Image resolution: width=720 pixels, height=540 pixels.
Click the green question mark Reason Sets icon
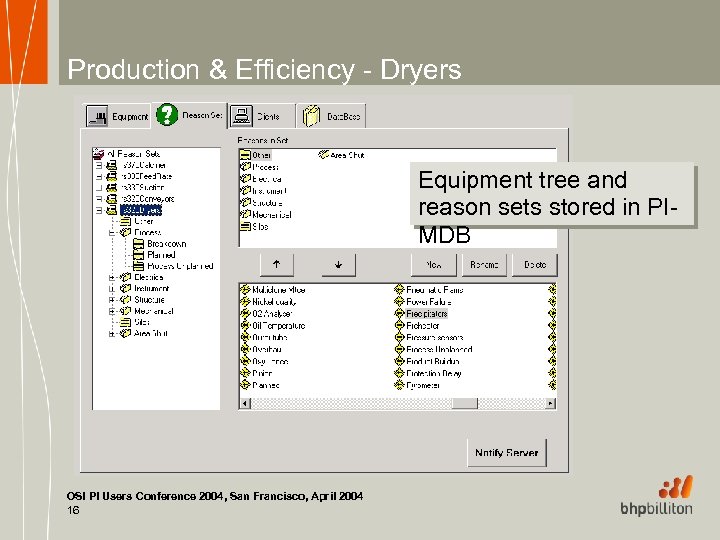(166, 115)
